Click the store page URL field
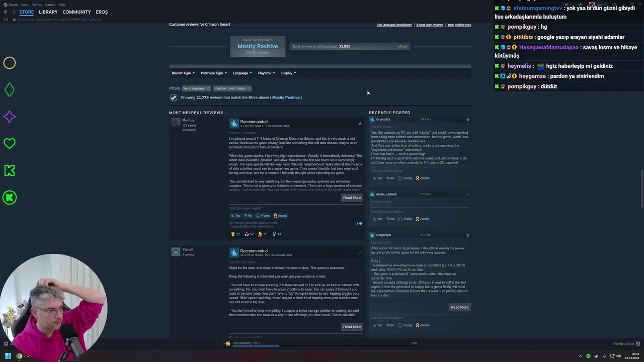The height and width of the screenshot is (362, 644). [59, 19]
